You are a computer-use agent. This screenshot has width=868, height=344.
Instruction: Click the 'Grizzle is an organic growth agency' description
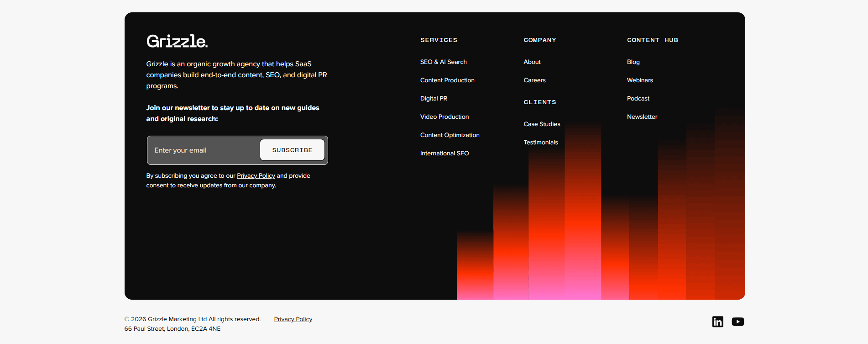click(x=236, y=75)
